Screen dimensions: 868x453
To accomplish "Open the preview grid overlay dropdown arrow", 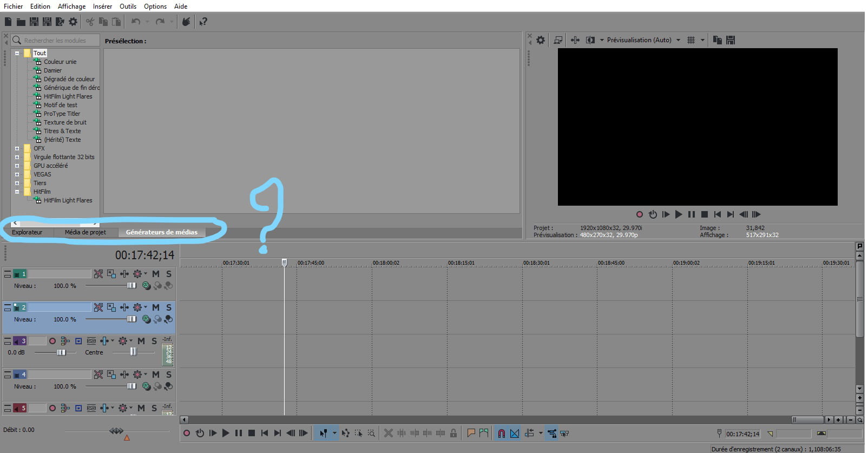I will (x=702, y=40).
